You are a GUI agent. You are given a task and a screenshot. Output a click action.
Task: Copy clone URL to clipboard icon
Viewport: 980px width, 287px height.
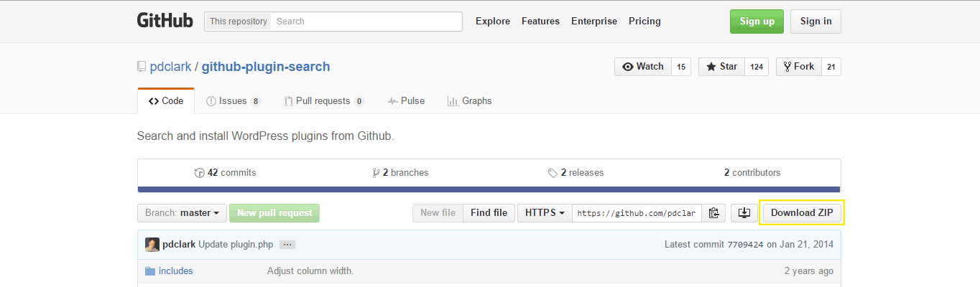click(x=713, y=213)
